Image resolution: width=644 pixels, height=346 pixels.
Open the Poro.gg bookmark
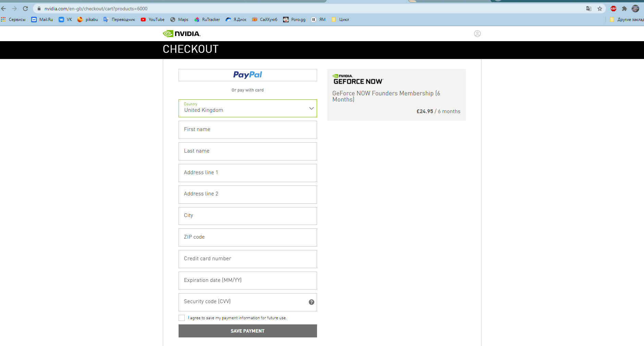pyautogui.click(x=294, y=20)
